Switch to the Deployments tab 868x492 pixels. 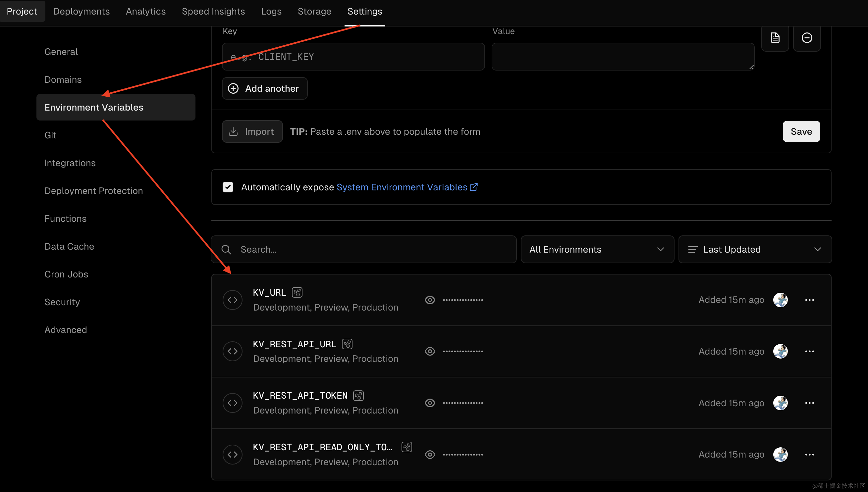coord(81,11)
